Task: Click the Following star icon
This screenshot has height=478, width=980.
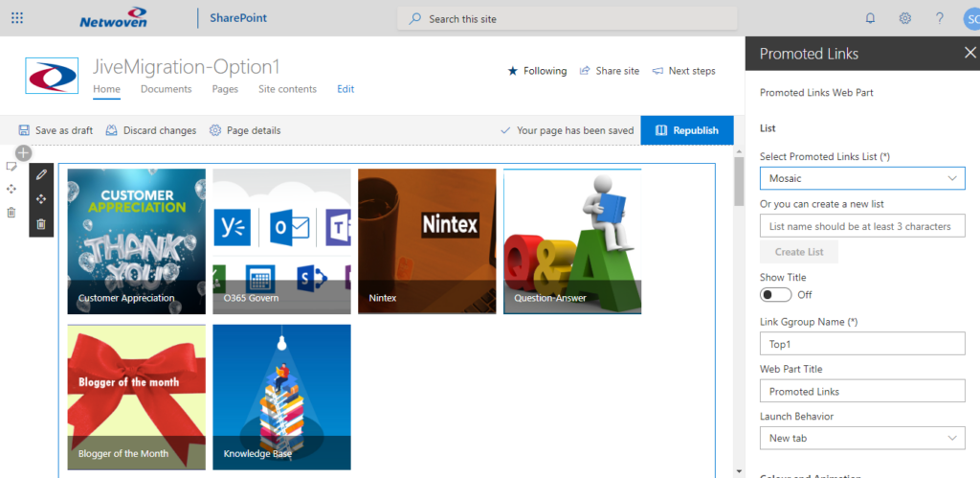Action: (513, 71)
